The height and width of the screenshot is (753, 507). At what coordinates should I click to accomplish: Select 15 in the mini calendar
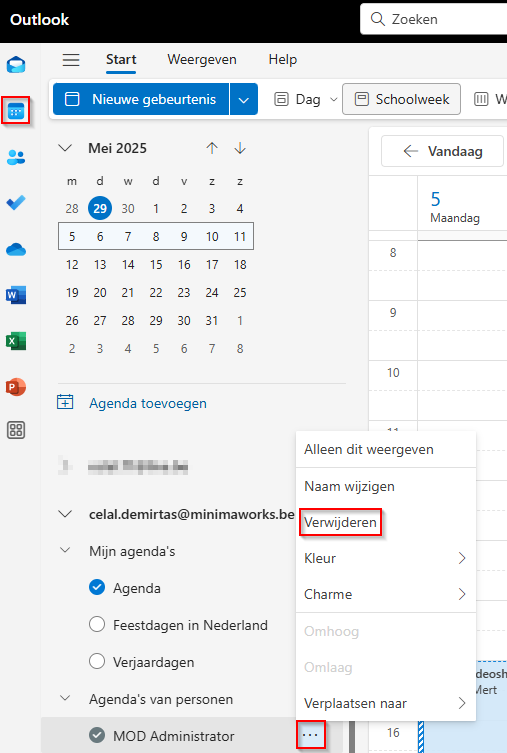156,265
